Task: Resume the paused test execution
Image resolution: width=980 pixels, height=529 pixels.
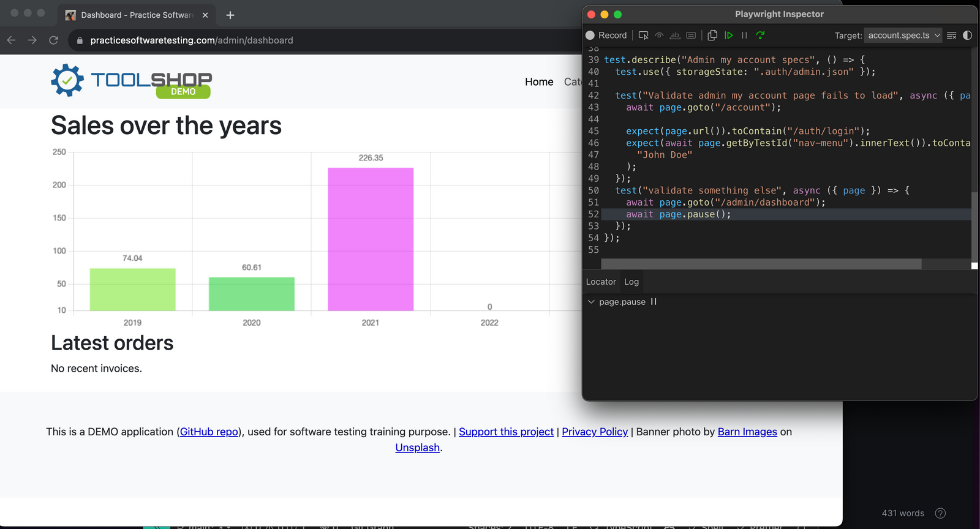Action: (x=729, y=36)
